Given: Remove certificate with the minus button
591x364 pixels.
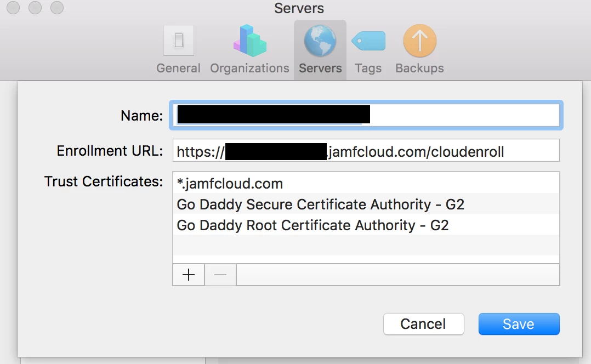Looking at the screenshot, I should click(x=220, y=275).
